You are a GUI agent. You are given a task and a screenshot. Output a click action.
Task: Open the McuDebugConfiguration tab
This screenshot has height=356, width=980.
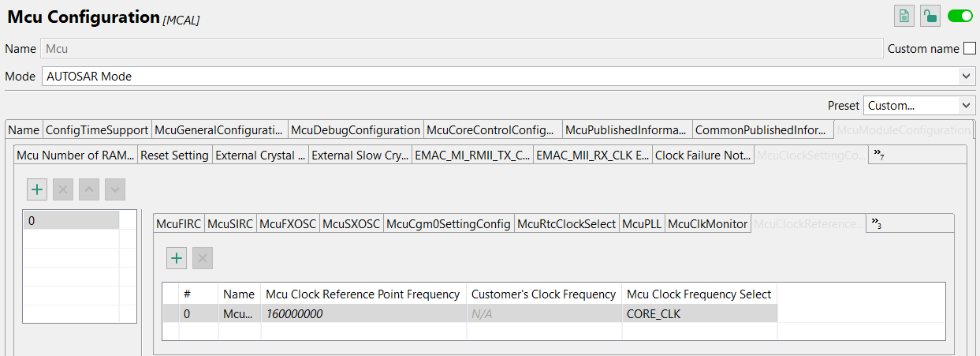[356, 130]
